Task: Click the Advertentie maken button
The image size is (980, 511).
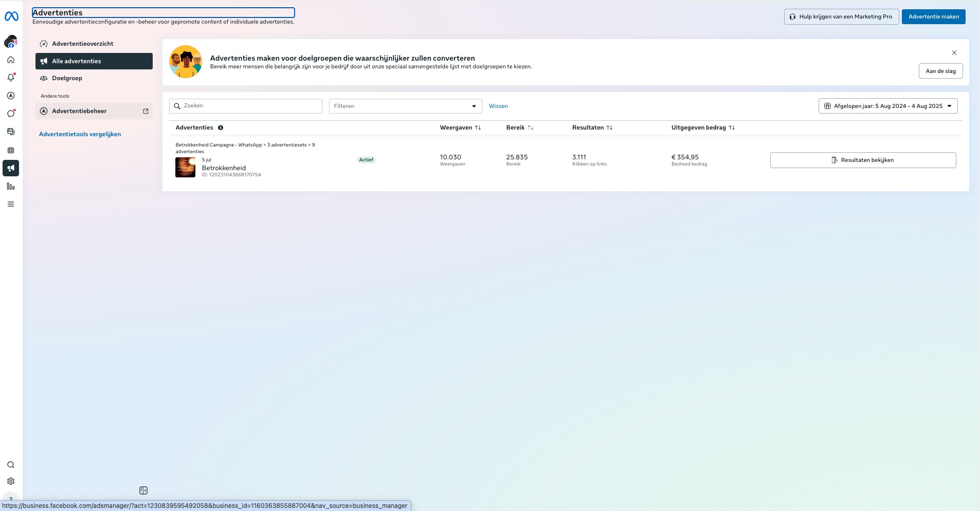Action: click(933, 16)
